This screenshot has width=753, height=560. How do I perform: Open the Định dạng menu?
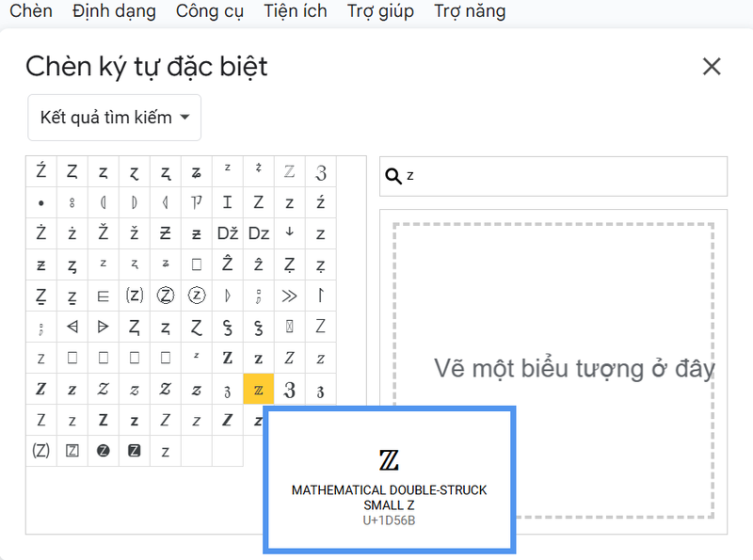pyautogui.click(x=114, y=11)
